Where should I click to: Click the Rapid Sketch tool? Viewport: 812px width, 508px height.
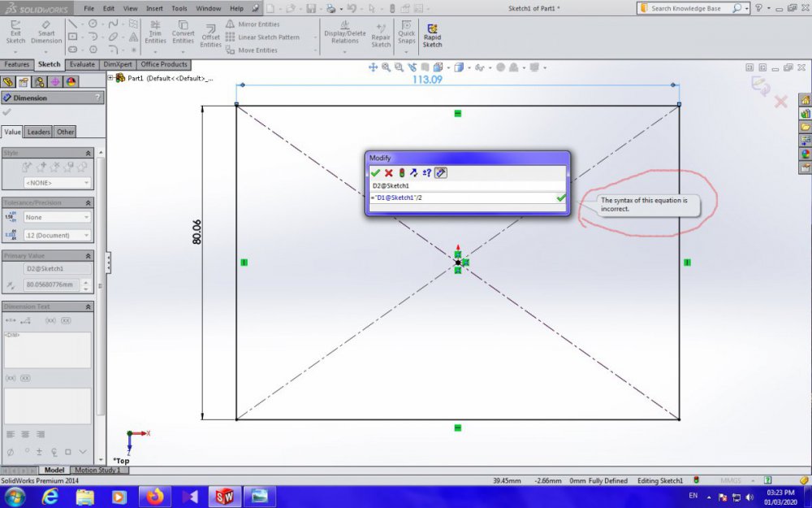coord(432,35)
